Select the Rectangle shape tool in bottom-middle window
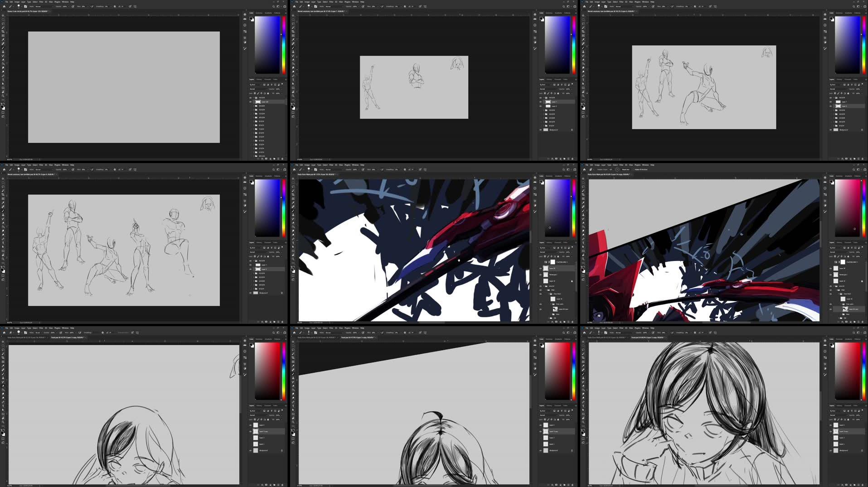 [293, 414]
